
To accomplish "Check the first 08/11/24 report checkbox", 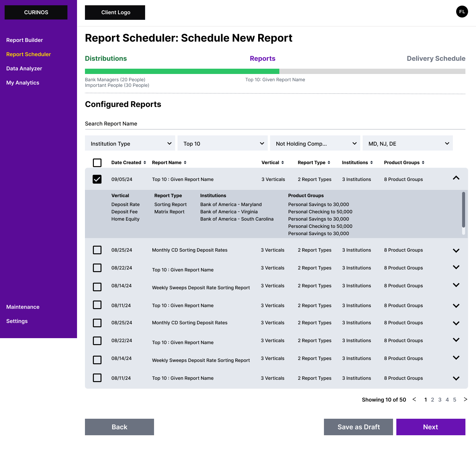I will pos(97,305).
